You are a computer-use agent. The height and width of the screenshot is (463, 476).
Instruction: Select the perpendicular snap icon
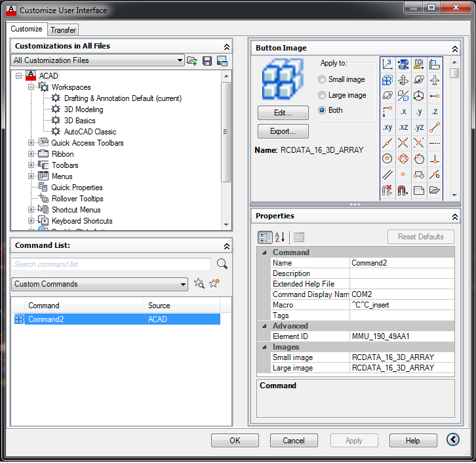(435, 159)
